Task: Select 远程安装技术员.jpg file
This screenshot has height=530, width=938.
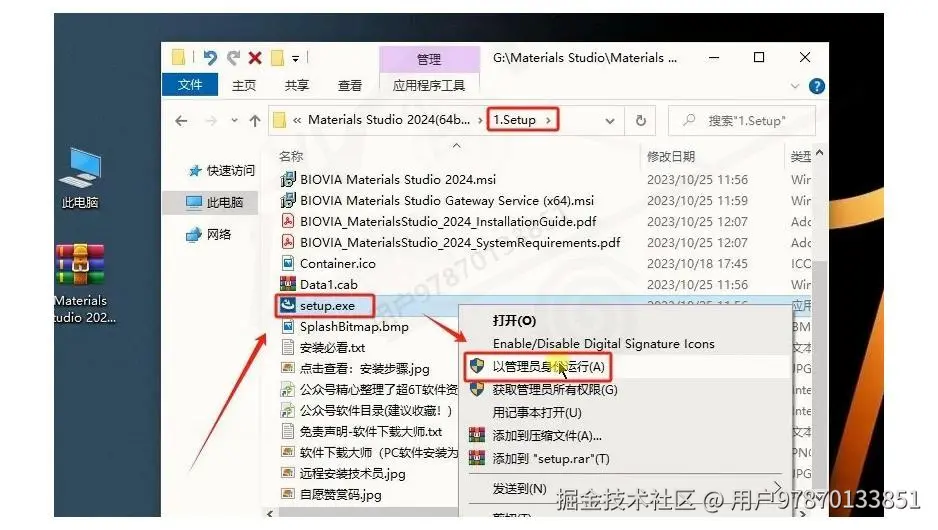Action: pos(343,474)
